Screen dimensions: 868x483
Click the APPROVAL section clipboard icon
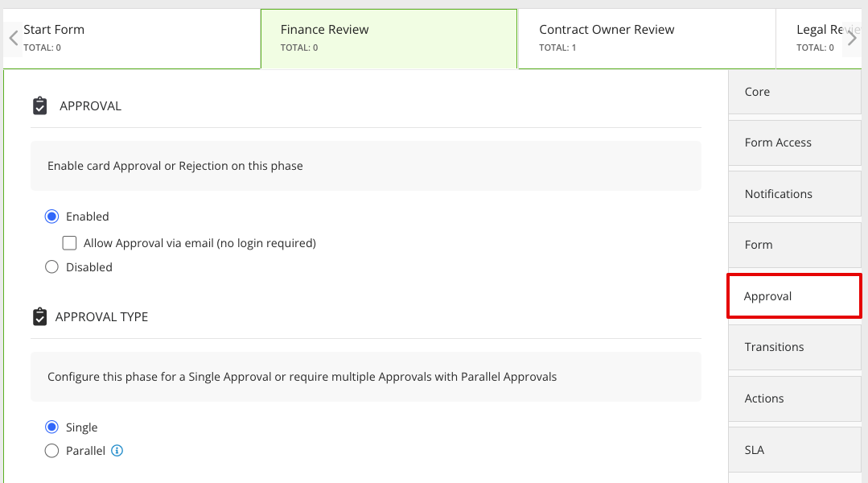[x=39, y=105]
